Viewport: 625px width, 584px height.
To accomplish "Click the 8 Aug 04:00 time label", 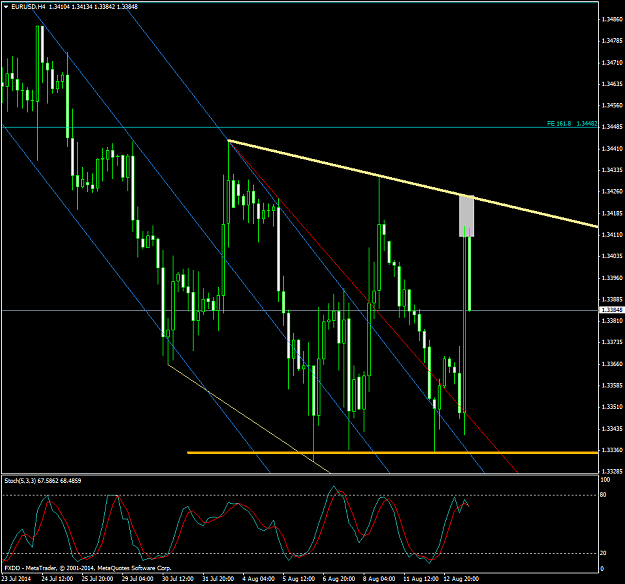I will pyautogui.click(x=379, y=578).
